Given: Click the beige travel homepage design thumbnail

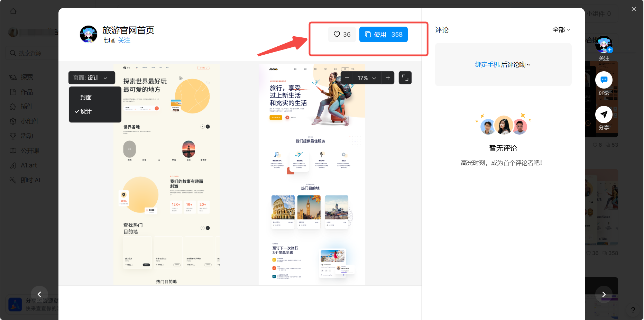Looking at the screenshot, I should click(166, 175).
